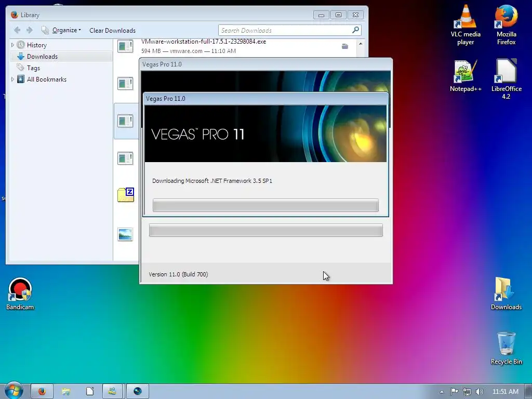Open Windows Explorer from the taskbar
Image resolution: width=532 pixels, height=399 pixels.
click(x=66, y=391)
